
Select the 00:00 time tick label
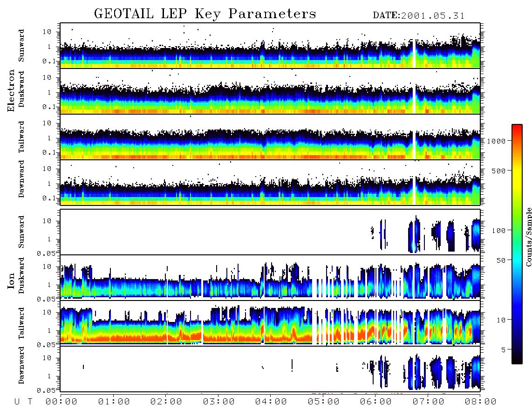[x=61, y=402]
